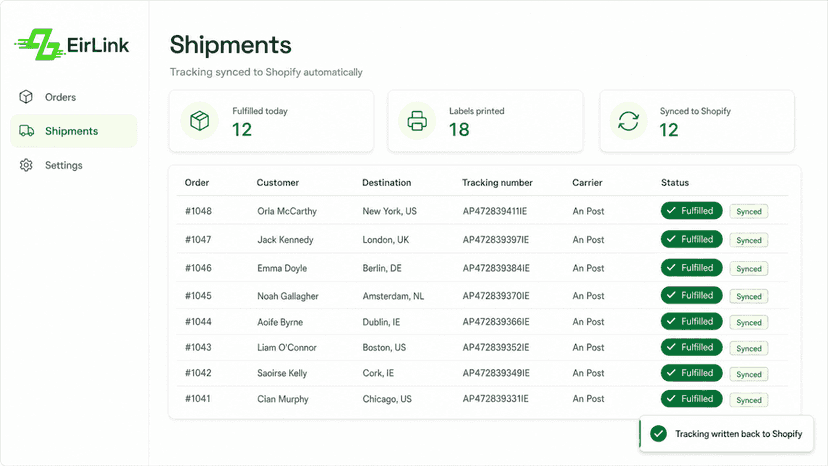
Task: Click the Synced tag on Orla McCarthy's row
Action: pos(749,211)
